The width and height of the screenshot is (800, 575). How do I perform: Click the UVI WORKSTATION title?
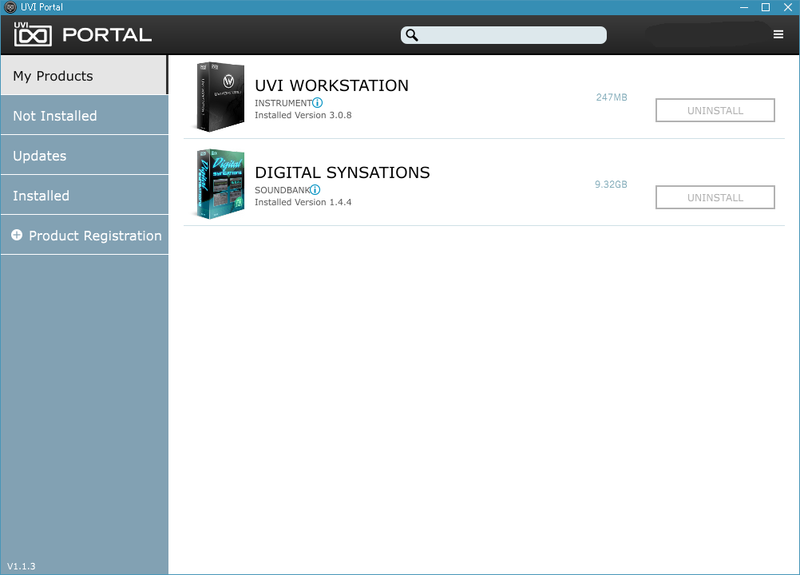(x=332, y=85)
